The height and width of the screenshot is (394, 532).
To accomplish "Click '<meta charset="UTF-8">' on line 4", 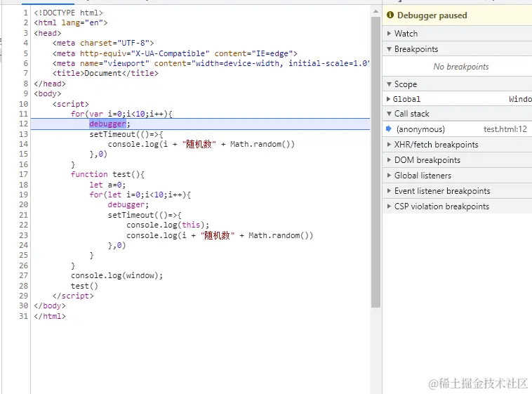I will click(x=103, y=43).
